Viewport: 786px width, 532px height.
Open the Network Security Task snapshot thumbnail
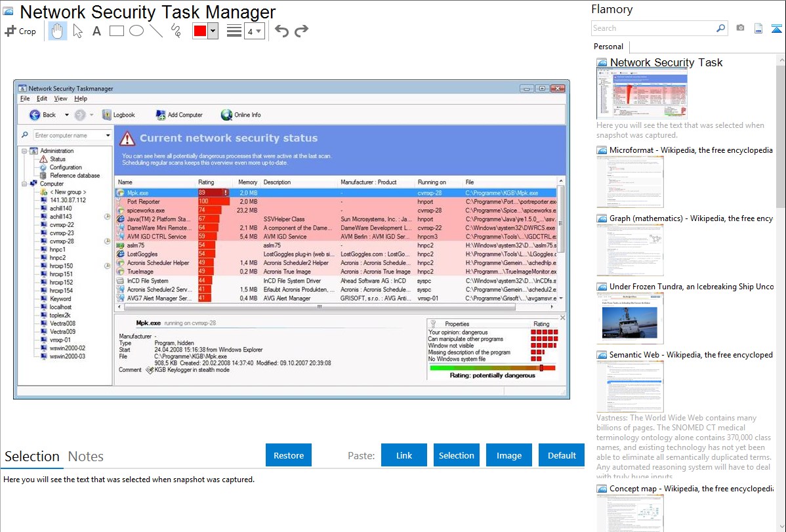(642, 94)
